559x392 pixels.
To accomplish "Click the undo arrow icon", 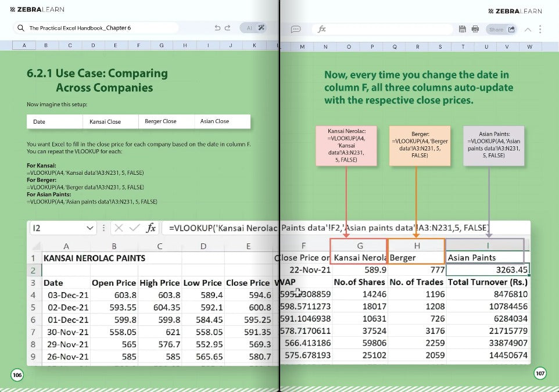I will point(217,28).
